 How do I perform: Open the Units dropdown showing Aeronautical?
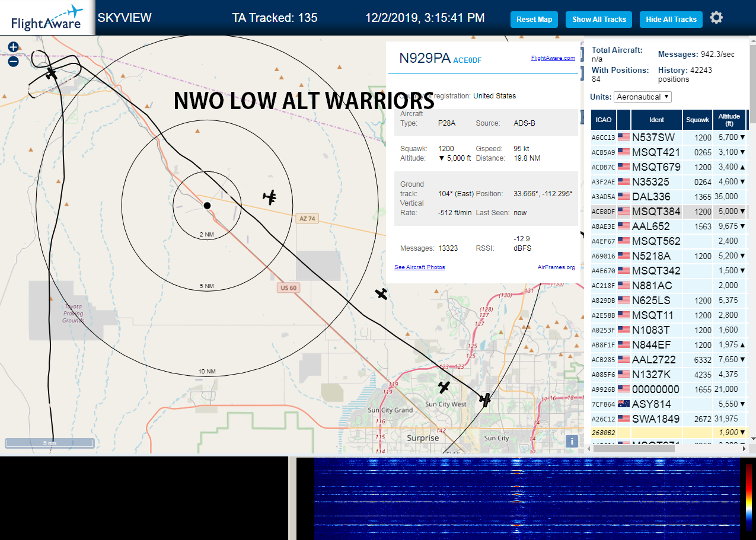(643, 97)
